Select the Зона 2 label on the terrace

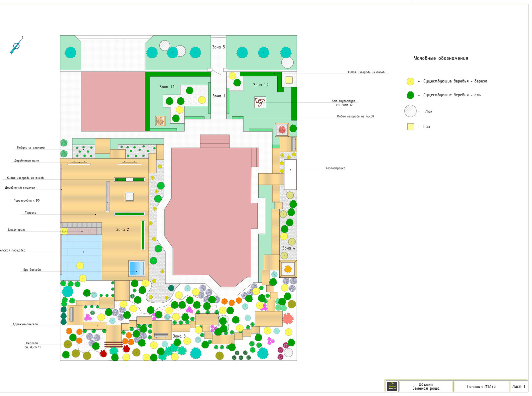[122, 230]
